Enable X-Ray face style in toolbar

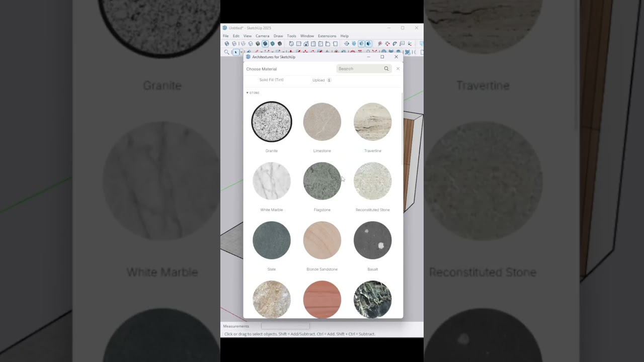[x=227, y=44]
